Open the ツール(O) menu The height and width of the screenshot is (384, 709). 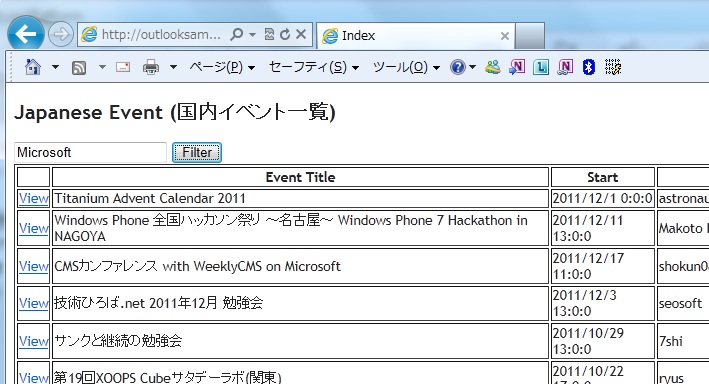[406, 67]
